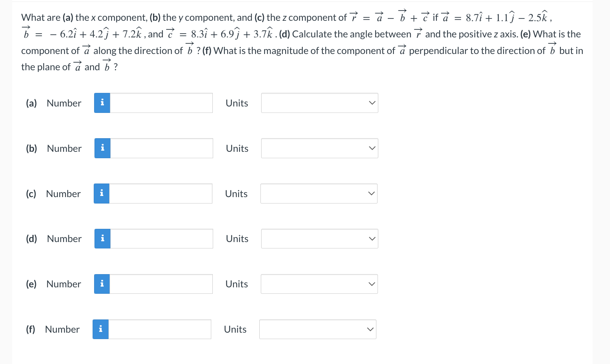Image resolution: width=610 pixels, height=364 pixels.
Task: Click the info icon beside part (e) Number field
Action: [x=102, y=284]
